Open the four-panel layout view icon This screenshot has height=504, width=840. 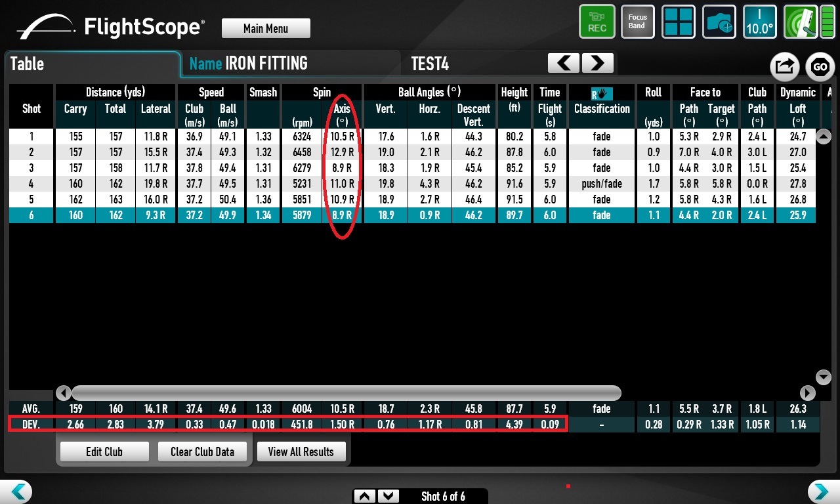(x=679, y=22)
